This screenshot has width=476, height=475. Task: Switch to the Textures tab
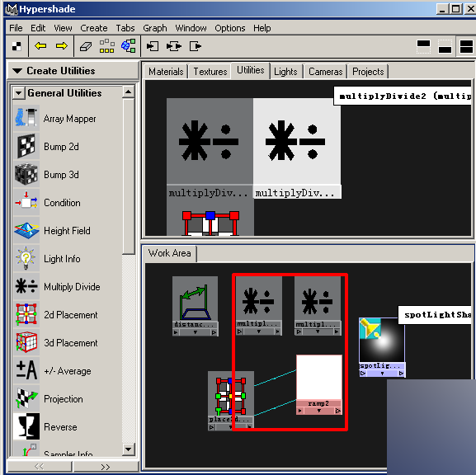210,72
